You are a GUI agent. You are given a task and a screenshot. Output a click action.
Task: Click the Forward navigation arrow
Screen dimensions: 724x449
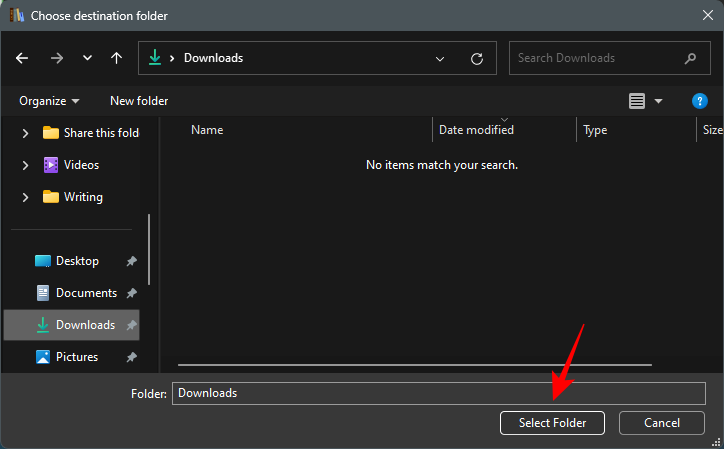click(56, 58)
